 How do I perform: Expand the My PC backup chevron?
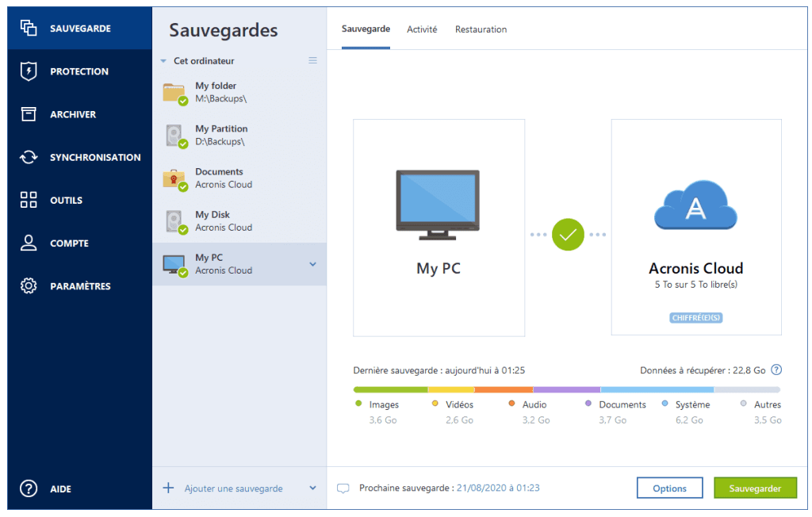(x=312, y=264)
